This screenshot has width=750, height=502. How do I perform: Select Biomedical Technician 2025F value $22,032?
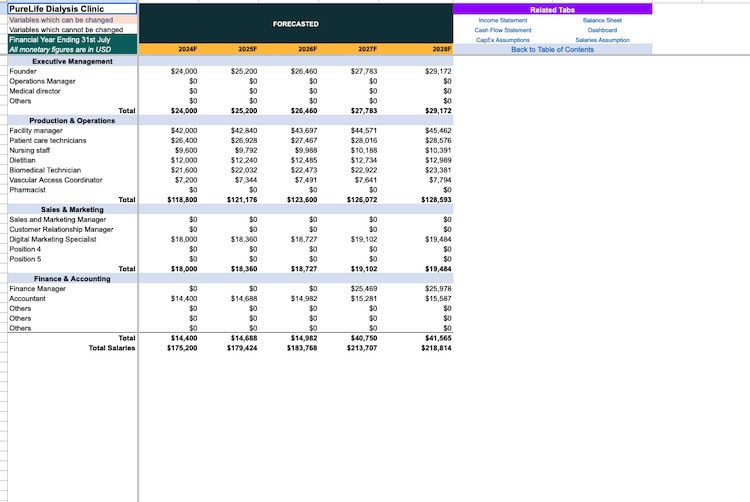pyautogui.click(x=244, y=170)
